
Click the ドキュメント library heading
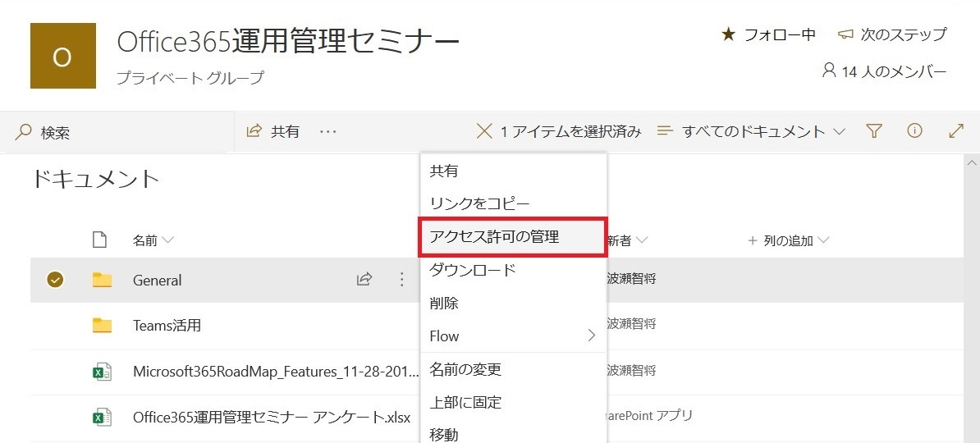[95, 179]
